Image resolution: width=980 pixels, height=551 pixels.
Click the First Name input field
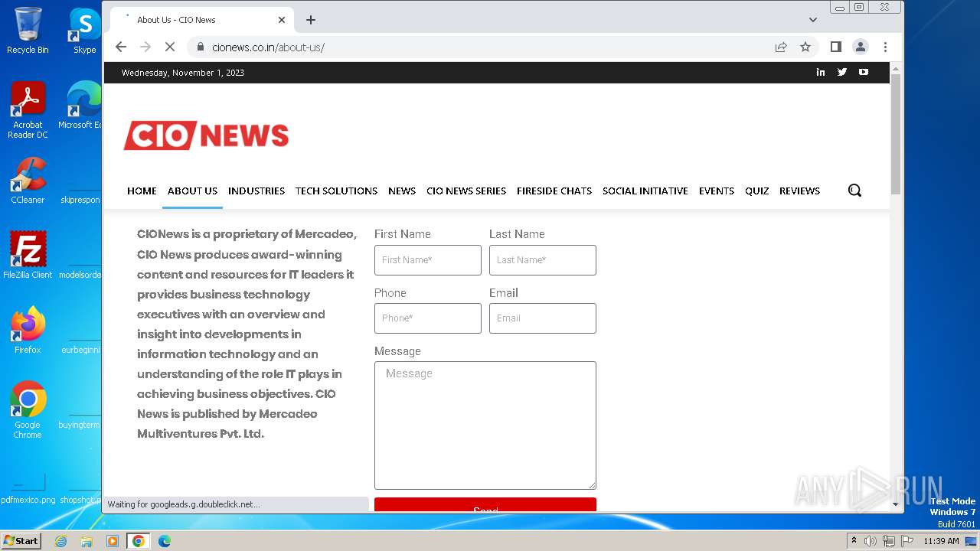point(428,260)
